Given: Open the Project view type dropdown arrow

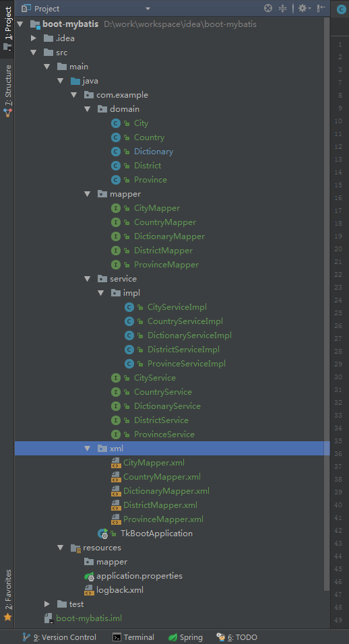Looking at the screenshot, I should 148,9.
